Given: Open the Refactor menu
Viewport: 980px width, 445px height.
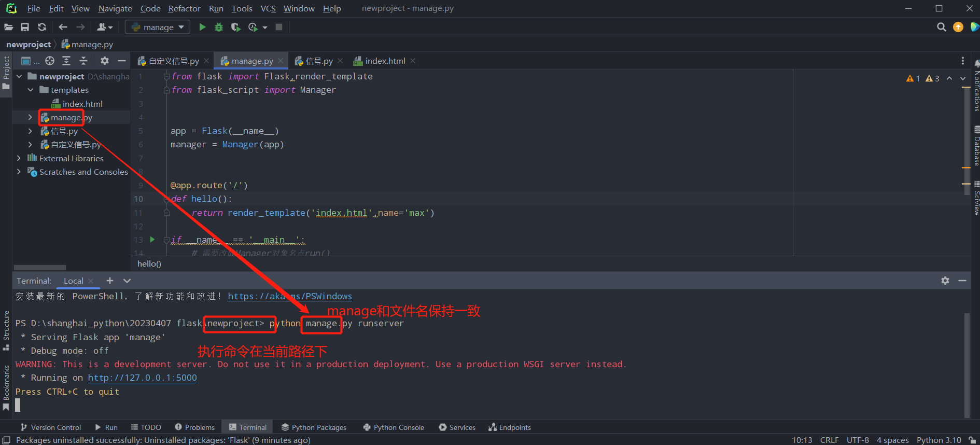Looking at the screenshot, I should 184,8.
